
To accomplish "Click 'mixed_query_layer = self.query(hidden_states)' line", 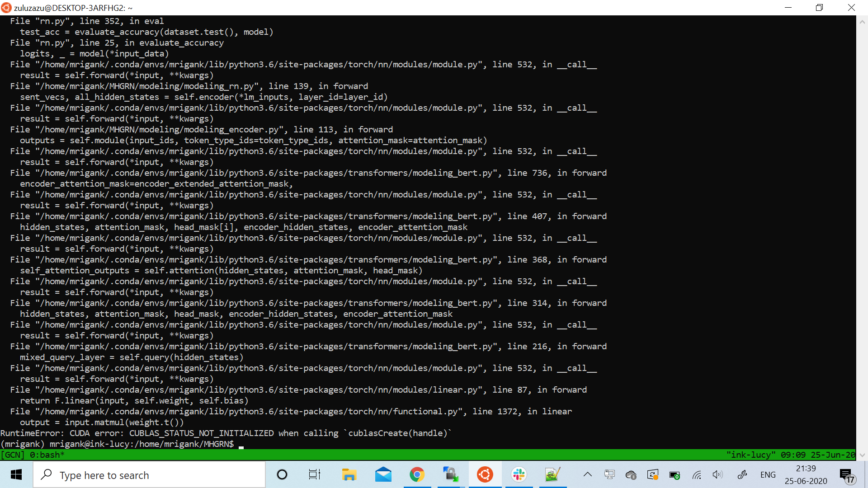I will pyautogui.click(x=132, y=357).
